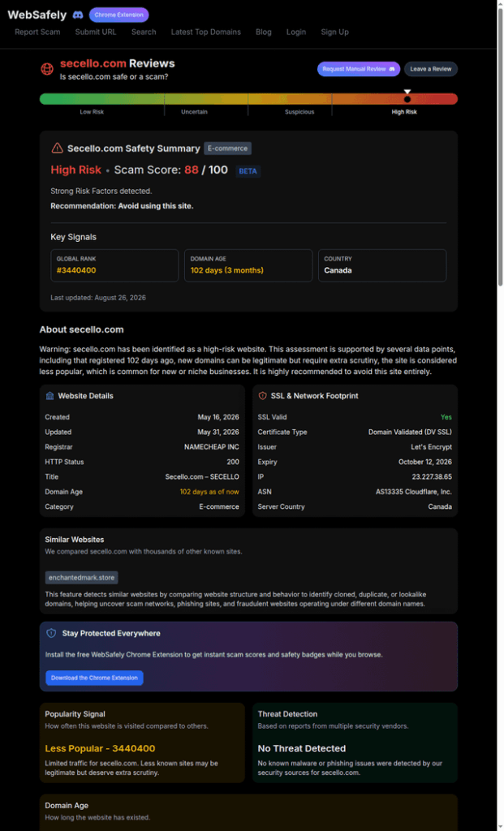Click the shield icon beside Stay Protected Everywhere
The height and width of the screenshot is (831, 504).
(x=51, y=633)
